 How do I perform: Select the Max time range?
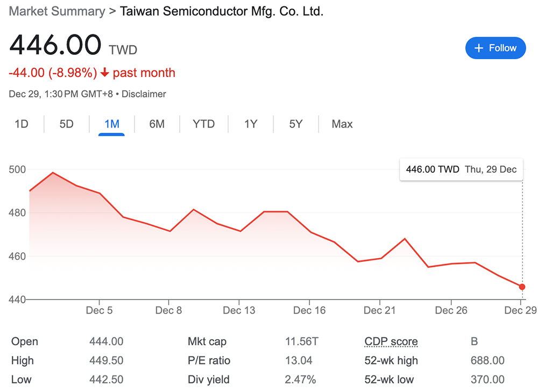pyautogui.click(x=342, y=124)
